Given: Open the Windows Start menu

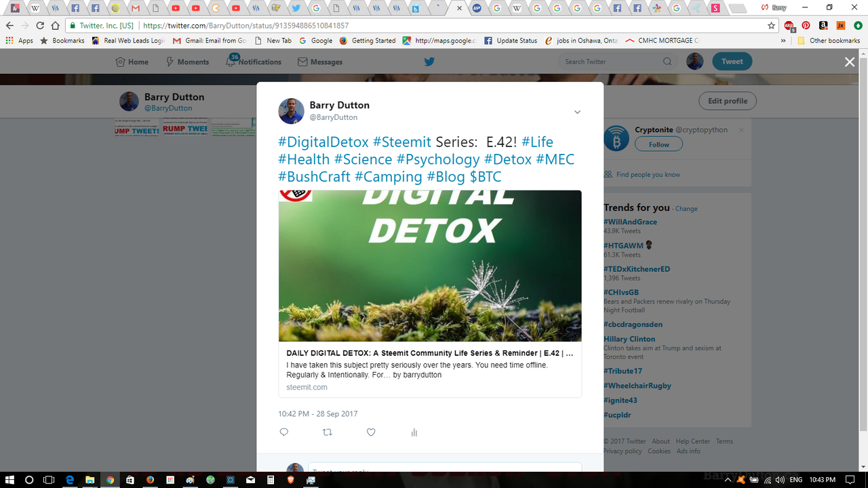Looking at the screenshot, I should (9, 480).
